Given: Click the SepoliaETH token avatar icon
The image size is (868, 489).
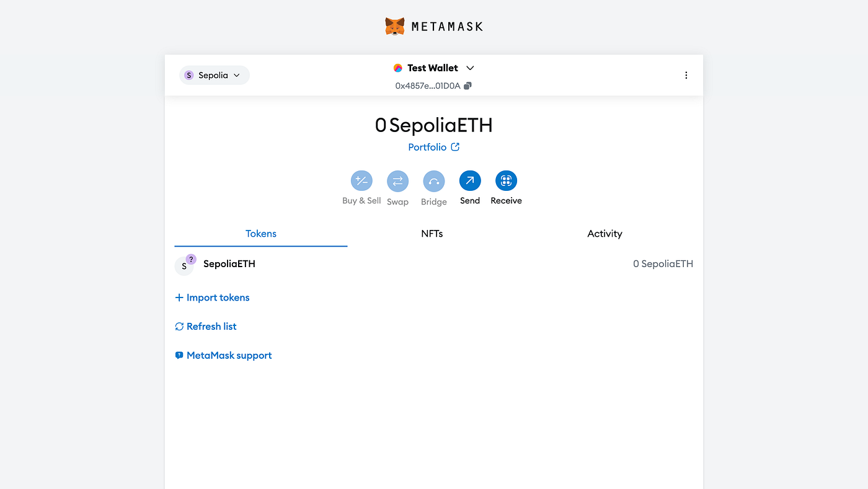Looking at the screenshot, I should click(184, 265).
